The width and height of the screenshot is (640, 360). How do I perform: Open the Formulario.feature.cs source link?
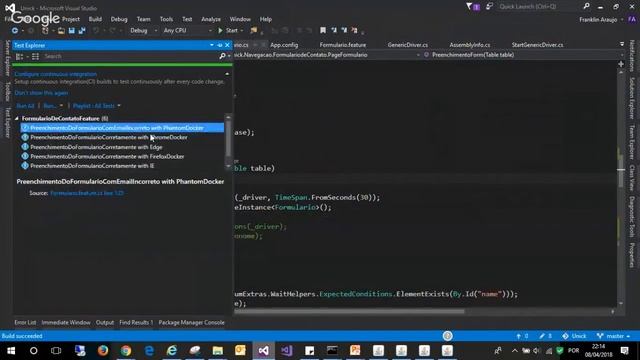pyautogui.click(x=87, y=193)
